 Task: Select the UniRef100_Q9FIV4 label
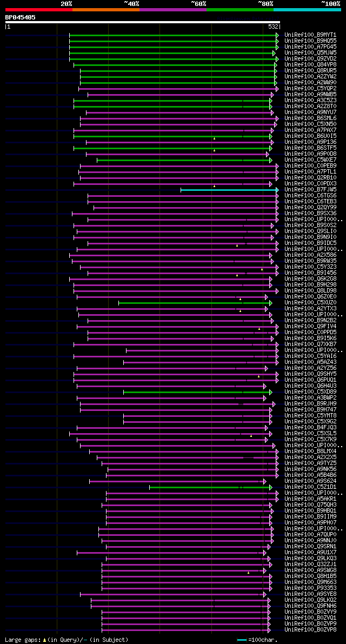point(310,327)
